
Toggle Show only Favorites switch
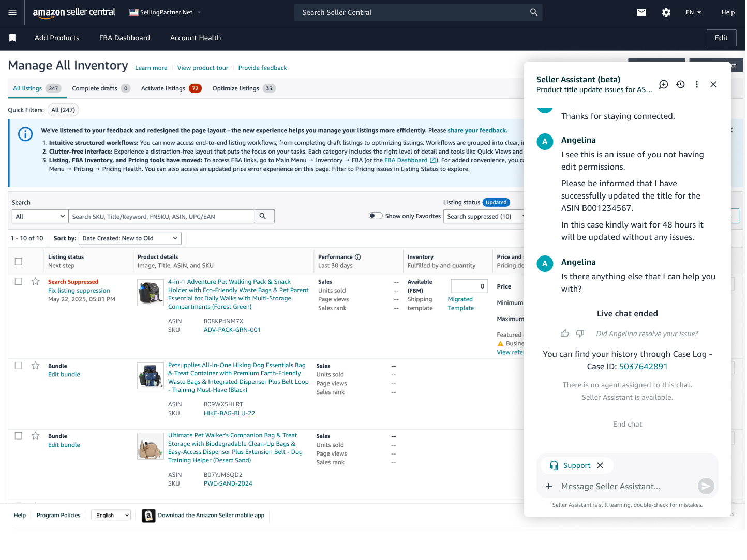pyautogui.click(x=376, y=216)
